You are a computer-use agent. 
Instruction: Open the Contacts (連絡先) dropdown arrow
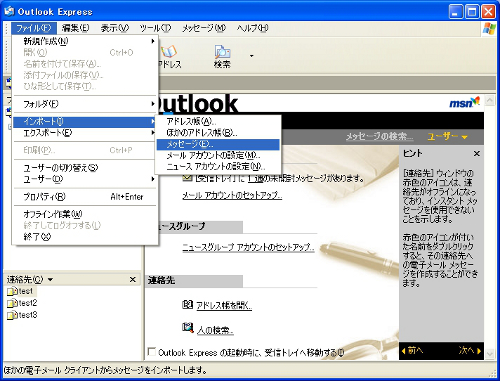[50, 279]
